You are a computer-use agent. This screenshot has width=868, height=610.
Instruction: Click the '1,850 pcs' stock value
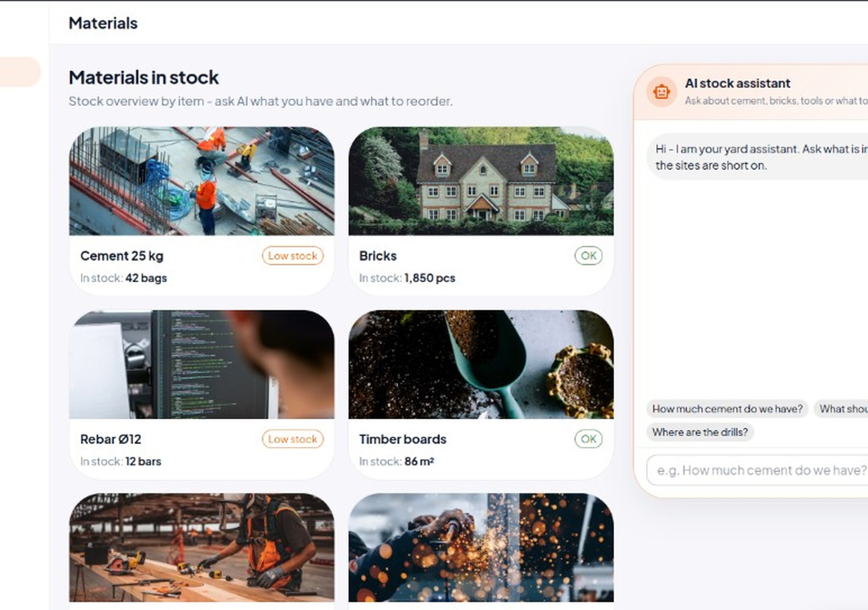click(430, 278)
